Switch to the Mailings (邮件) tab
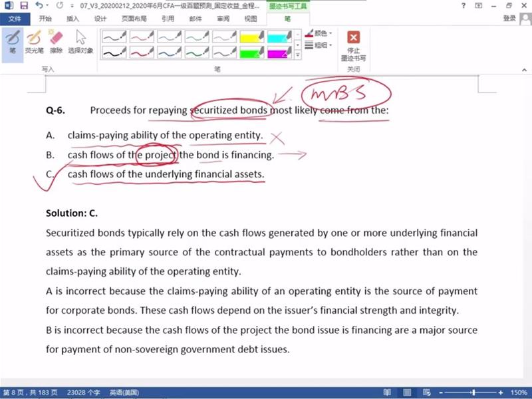Screen dimensions: 532x399 click(x=196, y=19)
